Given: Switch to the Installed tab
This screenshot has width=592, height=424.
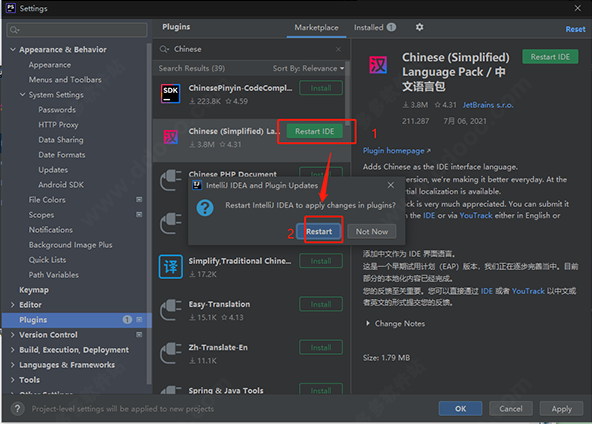Looking at the screenshot, I should 375,28.
